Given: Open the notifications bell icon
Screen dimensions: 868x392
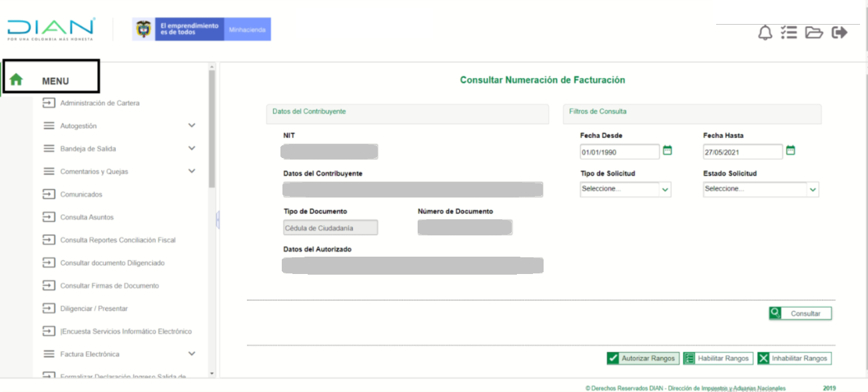Looking at the screenshot, I should point(765,33).
